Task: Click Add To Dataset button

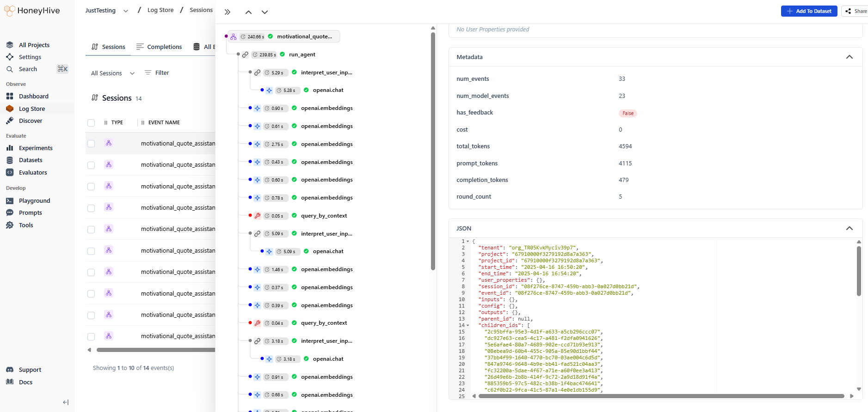Action: [809, 11]
